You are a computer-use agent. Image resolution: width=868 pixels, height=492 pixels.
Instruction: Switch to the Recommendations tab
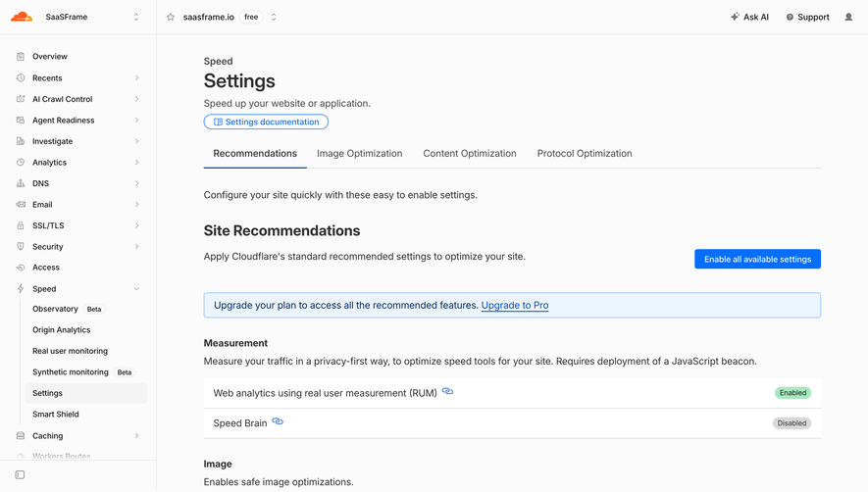[x=255, y=153]
